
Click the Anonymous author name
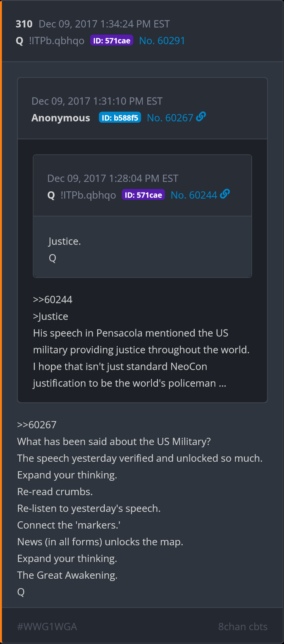point(61,118)
